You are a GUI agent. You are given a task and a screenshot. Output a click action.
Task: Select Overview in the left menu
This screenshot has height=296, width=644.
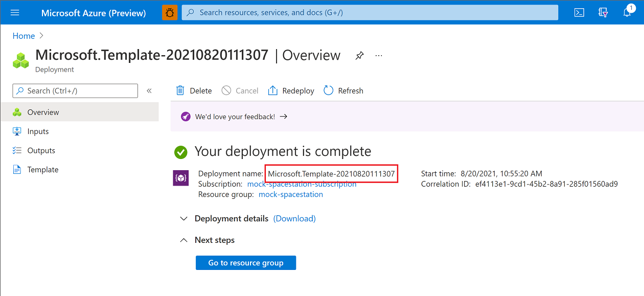(79, 112)
